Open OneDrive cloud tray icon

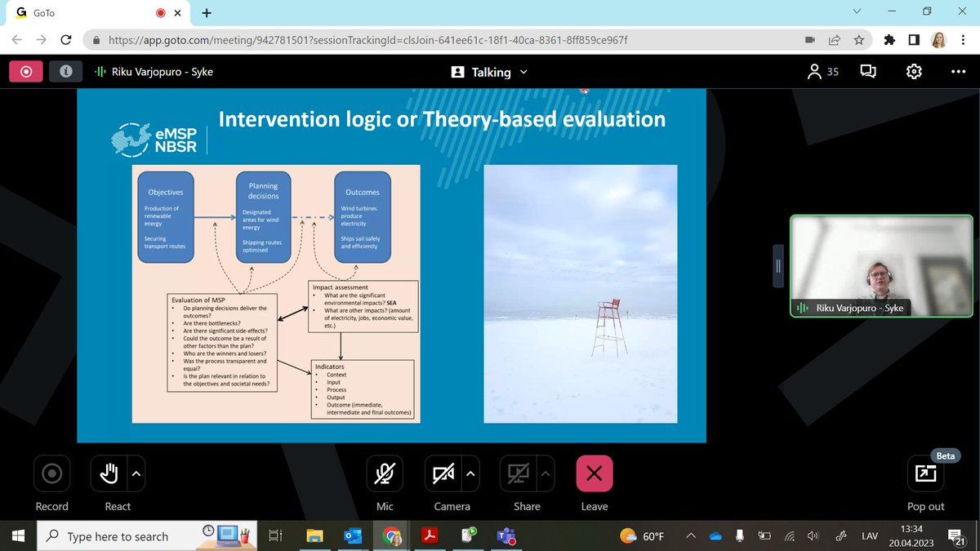coord(715,536)
